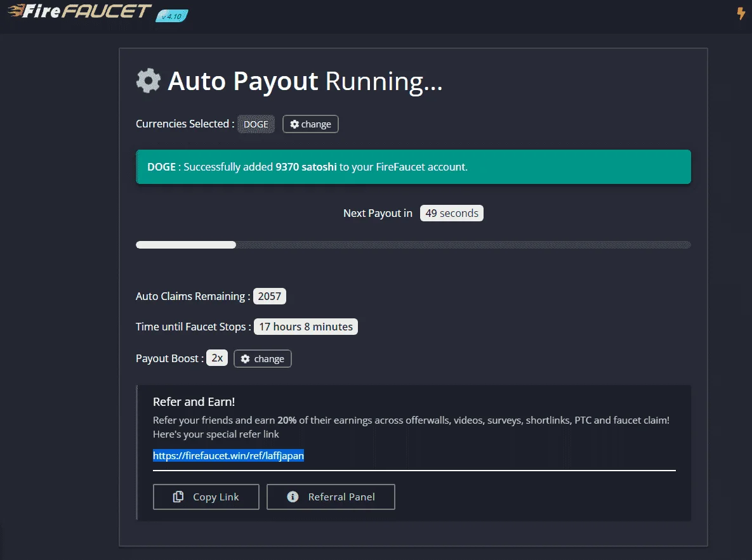
Task: Click the FireFaucet logo
Action: click(80, 11)
